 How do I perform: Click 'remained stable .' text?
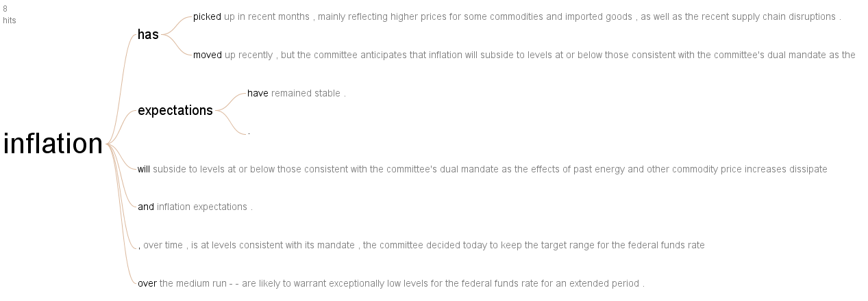308,93
